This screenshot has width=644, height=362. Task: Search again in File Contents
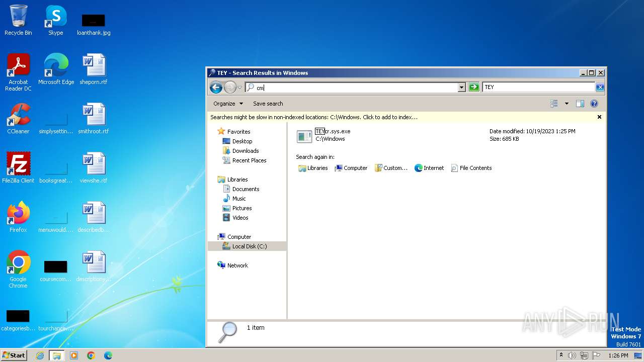pos(471,168)
